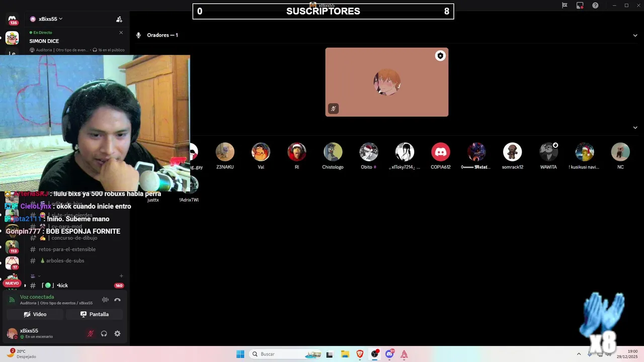Add a channel with the category plus icon
This screenshot has width=644, height=362.
tap(121, 276)
